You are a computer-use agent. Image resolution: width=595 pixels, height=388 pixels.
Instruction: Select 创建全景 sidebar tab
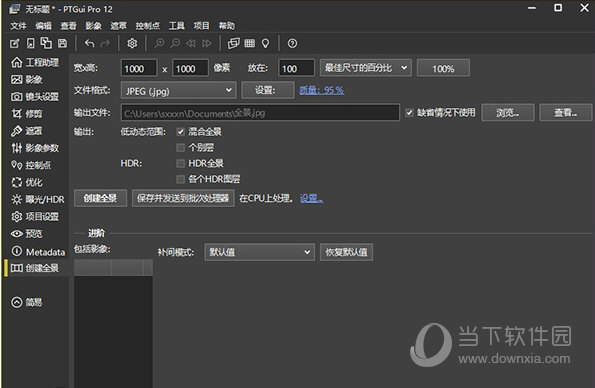point(35,268)
